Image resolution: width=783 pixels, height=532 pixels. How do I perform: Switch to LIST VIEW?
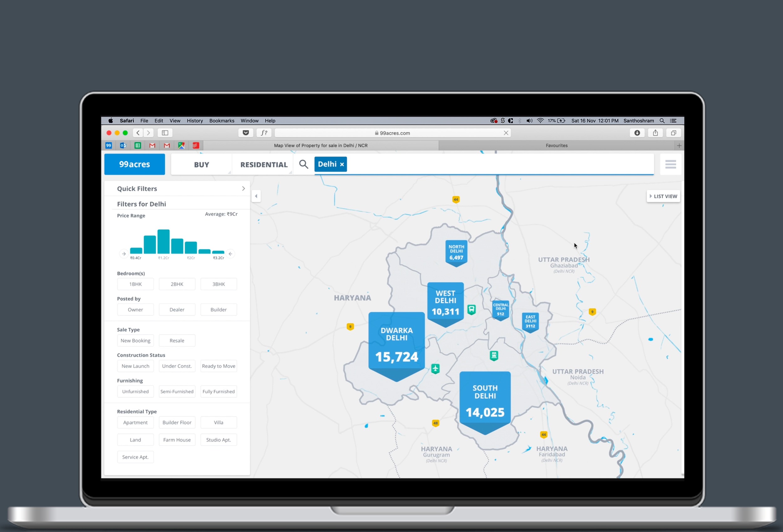(x=663, y=196)
